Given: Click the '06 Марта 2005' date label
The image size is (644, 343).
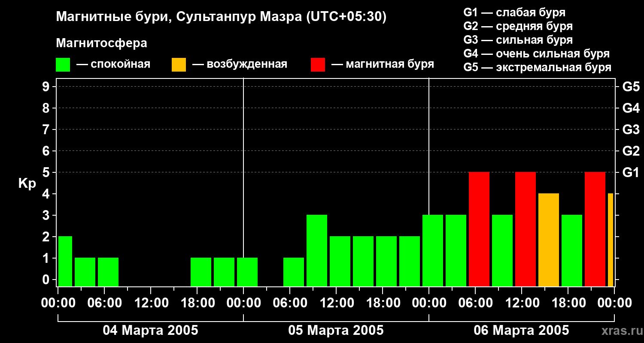Looking at the screenshot, I should [522, 330].
